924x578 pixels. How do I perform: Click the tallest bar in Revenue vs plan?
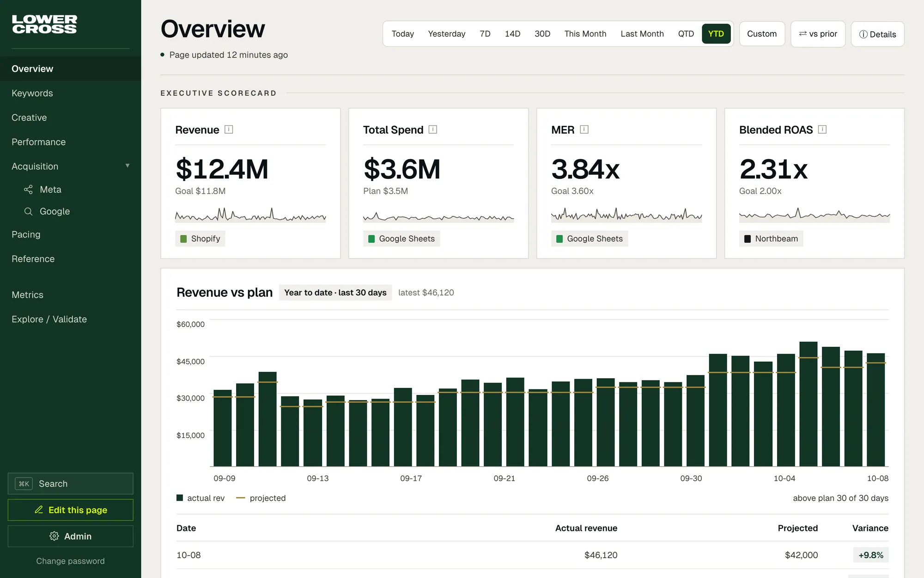[808, 404]
